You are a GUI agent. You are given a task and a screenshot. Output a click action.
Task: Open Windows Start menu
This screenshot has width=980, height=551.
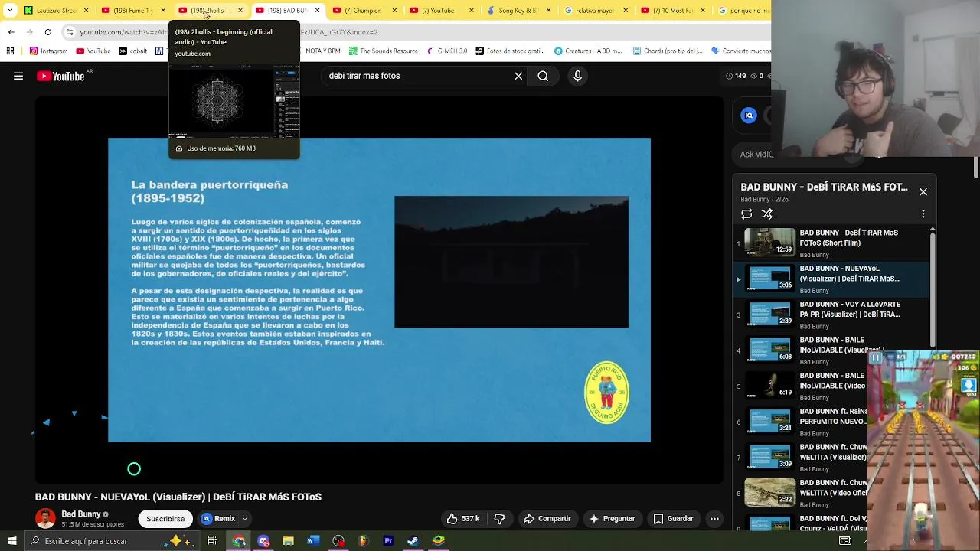(x=11, y=541)
